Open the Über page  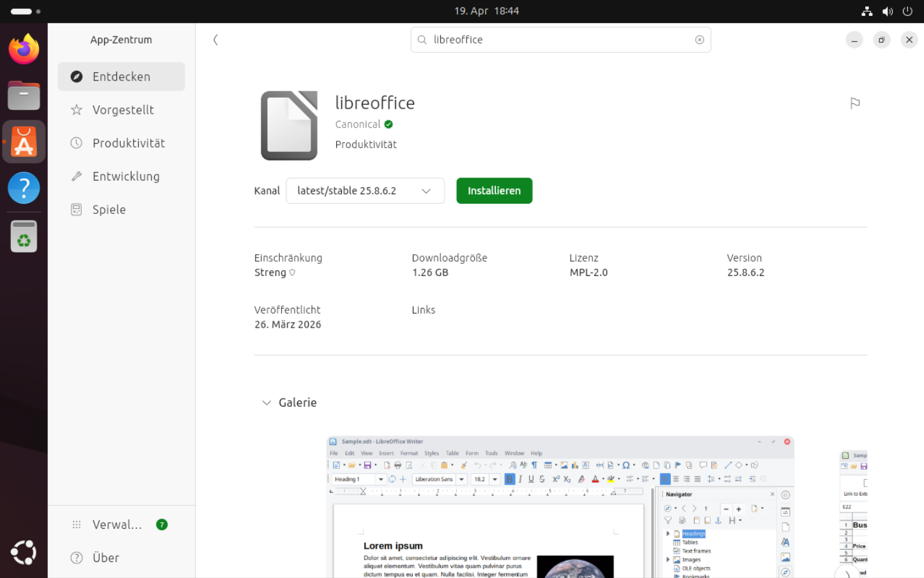tap(106, 558)
